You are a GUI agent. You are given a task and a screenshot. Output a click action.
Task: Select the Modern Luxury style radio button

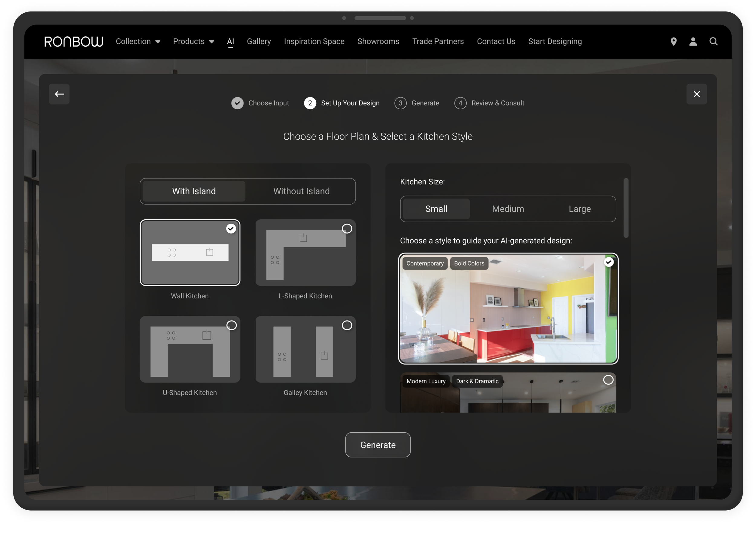pos(608,380)
